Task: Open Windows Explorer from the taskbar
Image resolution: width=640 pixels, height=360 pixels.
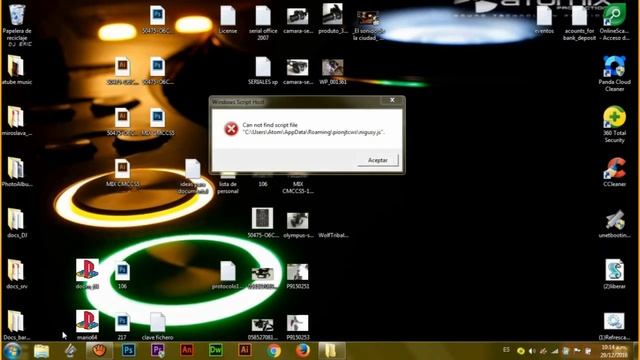Action: (41, 351)
